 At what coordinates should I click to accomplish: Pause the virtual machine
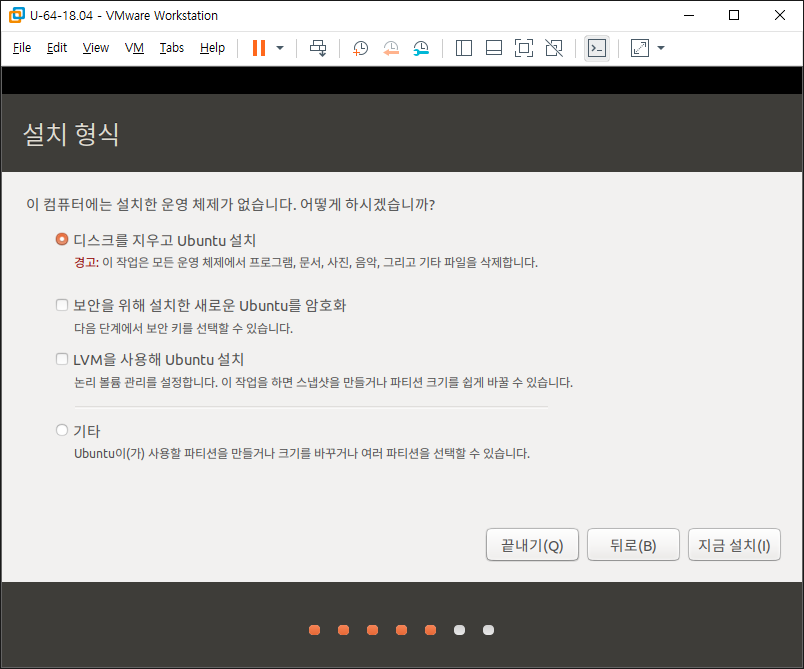point(259,48)
